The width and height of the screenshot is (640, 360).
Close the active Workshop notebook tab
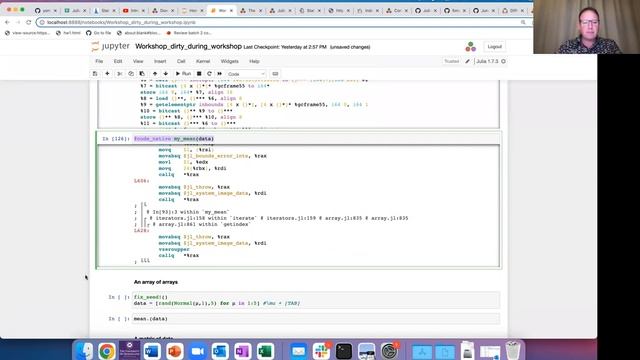[231, 10]
